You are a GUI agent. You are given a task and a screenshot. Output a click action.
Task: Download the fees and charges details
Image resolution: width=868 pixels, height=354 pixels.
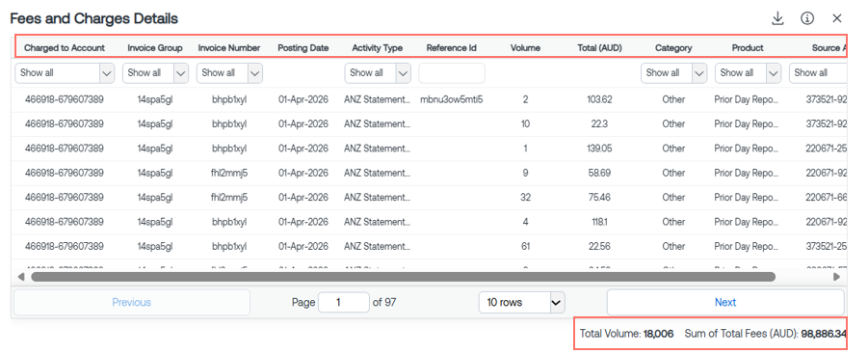point(777,18)
